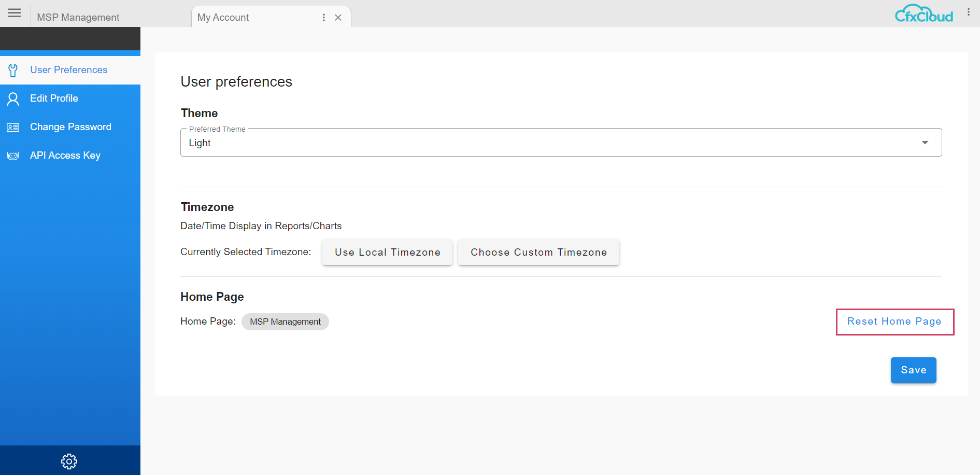Image resolution: width=980 pixels, height=475 pixels.
Task: Click the card icon for Change Password
Action: [x=13, y=128]
